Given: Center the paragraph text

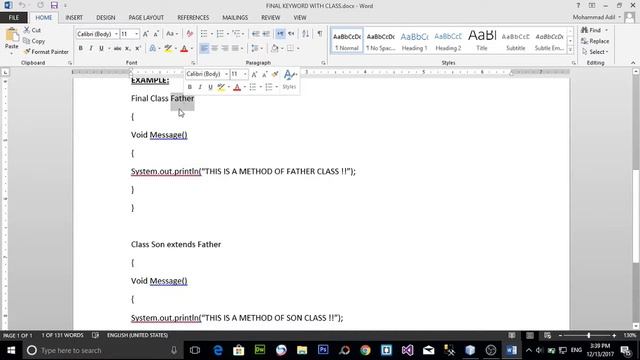Looking at the screenshot, I should [214, 49].
